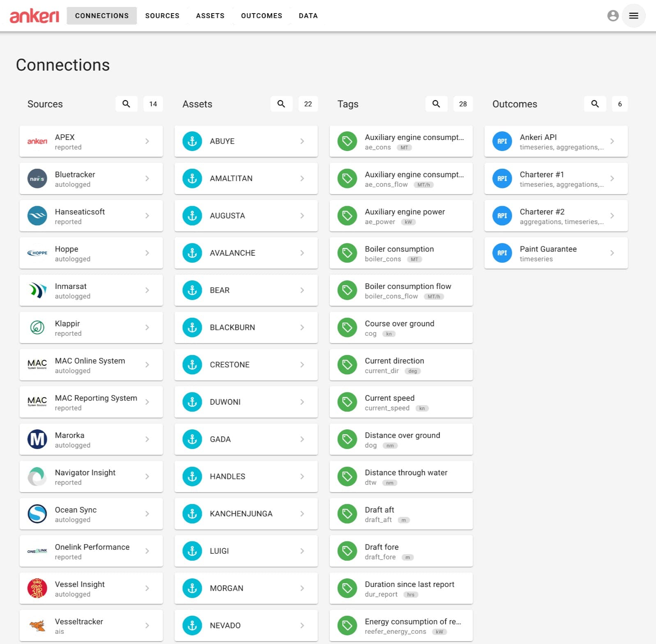Expand the Maersk... Onelink Performance chevron
This screenshot has height=644, width=656.
(x=147, y=551)
